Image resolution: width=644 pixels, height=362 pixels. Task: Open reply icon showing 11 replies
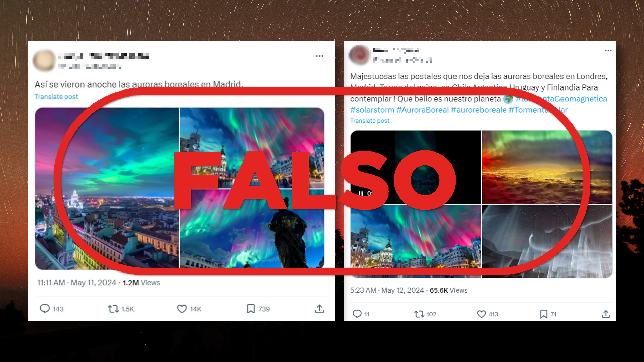[x=357, y=314]
